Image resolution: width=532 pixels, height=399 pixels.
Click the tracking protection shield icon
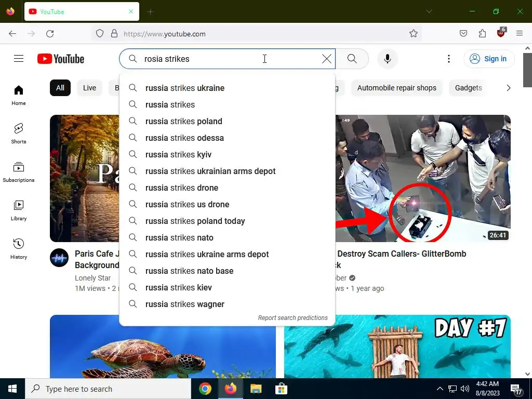tap(99, 34)
